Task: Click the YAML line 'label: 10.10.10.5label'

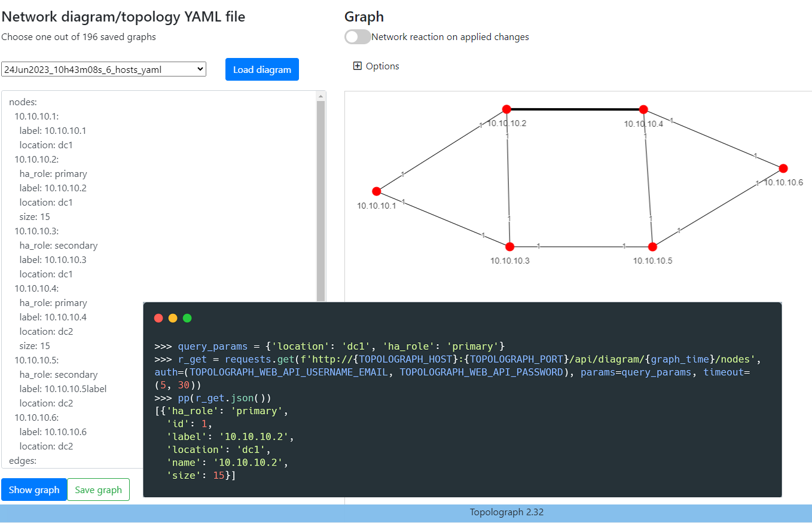Action: click(x=63, y=389)
